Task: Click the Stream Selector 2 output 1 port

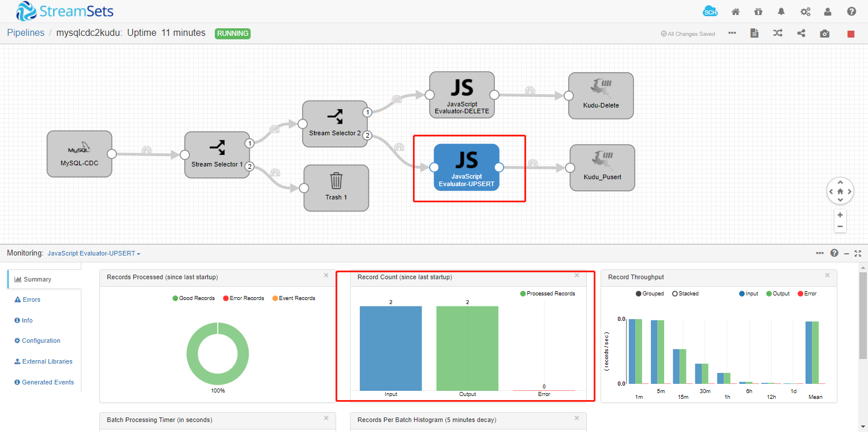Action: [367, 112]
